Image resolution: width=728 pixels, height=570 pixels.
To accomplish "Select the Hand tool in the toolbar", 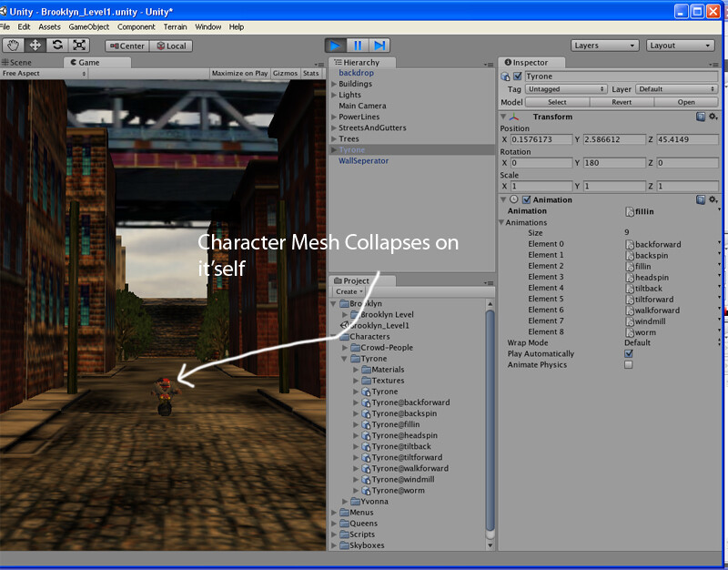I will (13, 45).
